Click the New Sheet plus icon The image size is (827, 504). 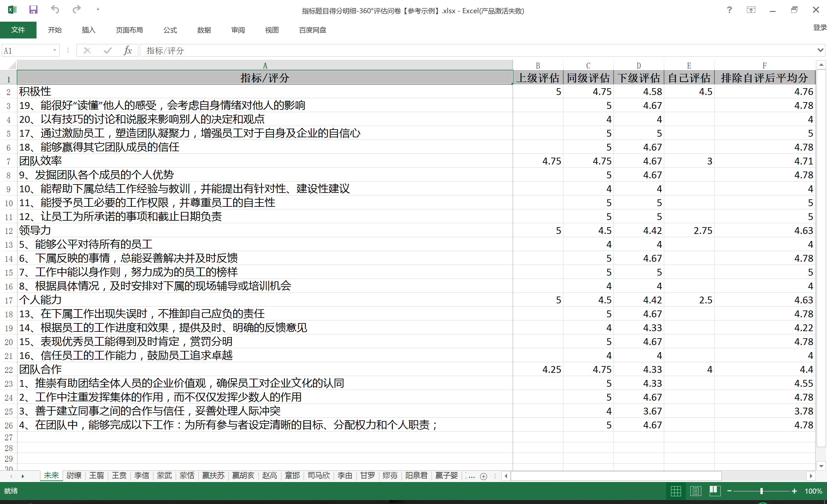tap(484, 477)
